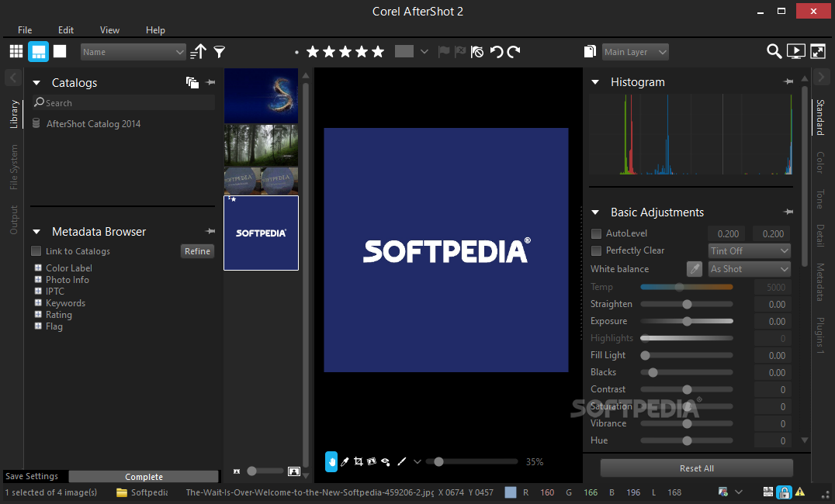The image size is (835, 504).
Task: Select the brush layer tool
Action: [x=402, y=461]
